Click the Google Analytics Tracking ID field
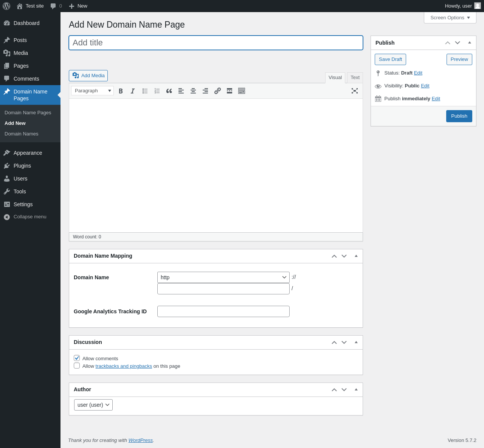This screenshot has height=448, width=484. pyautogui.click(x=223, y=311)
